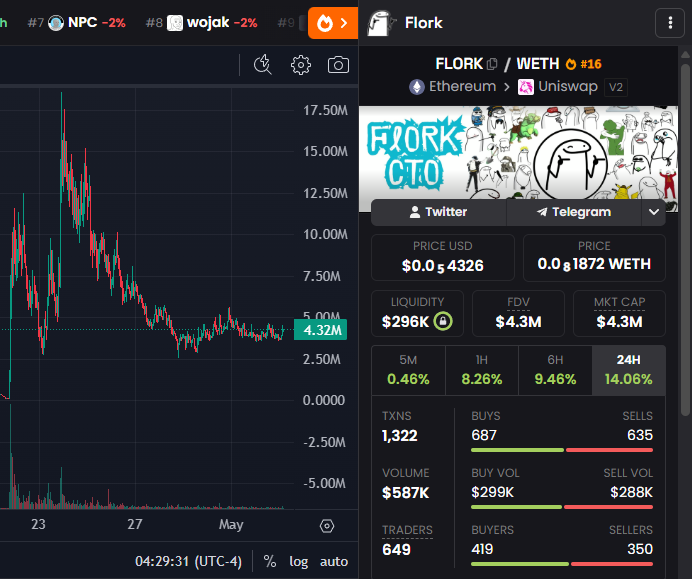
Task: Copy FLORK token address icon
Action: pos(492,64)
